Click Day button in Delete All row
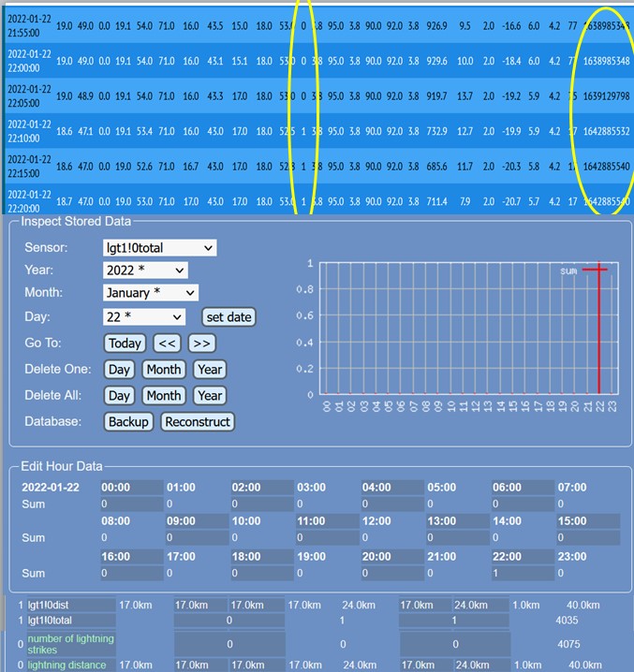 pyautogui.click(x=119, y=396)
